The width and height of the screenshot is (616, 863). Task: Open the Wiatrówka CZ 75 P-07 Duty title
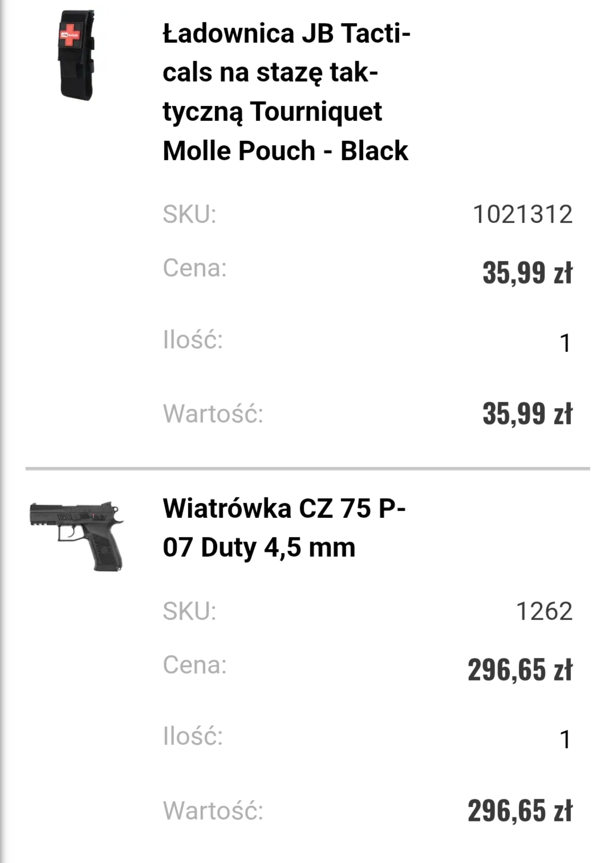click(x=284, y=528)
